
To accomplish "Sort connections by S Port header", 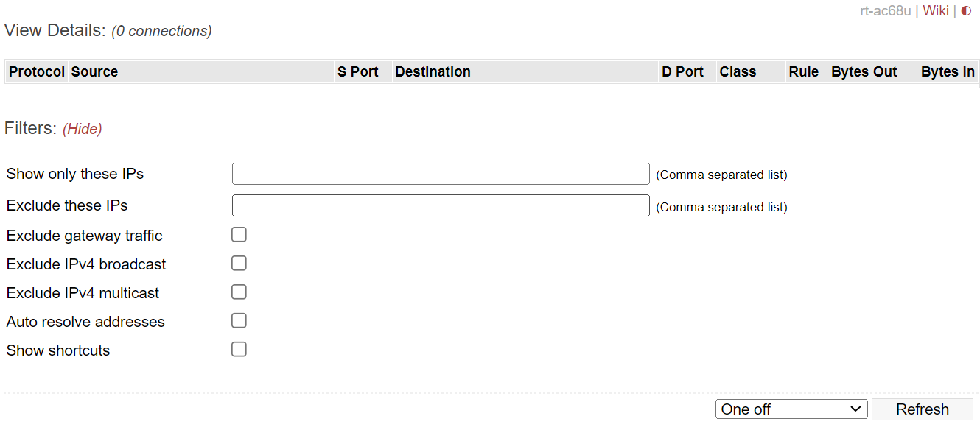I will [x=363, y=71].
